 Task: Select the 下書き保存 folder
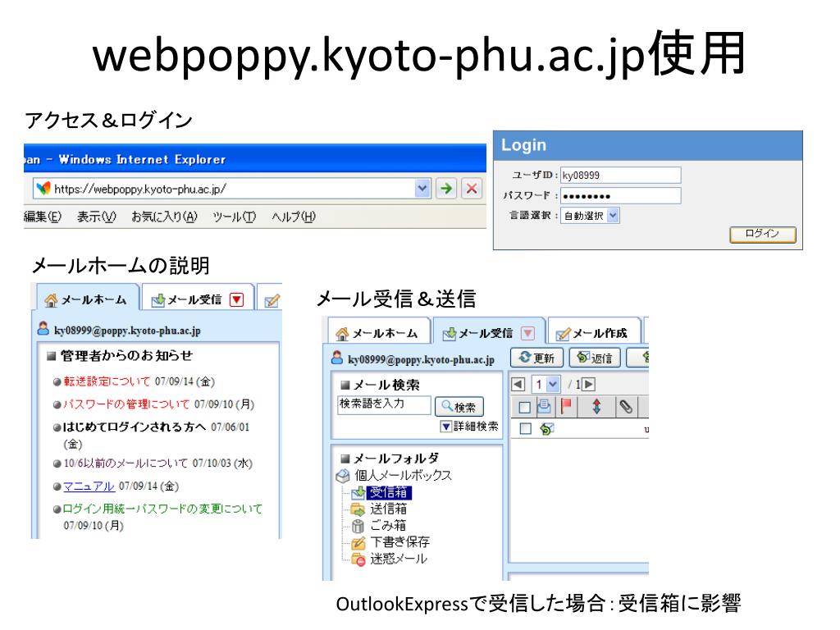click(399, 541)
